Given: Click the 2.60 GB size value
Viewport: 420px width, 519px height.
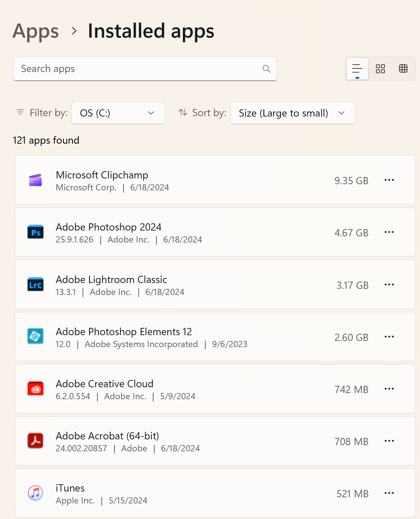Looking at the screenshot, I should click(x=351, y=337).
